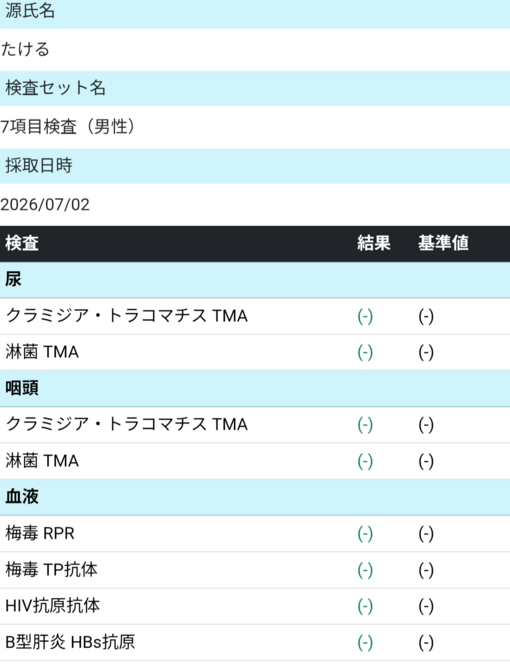510x666 pixels.
Task: Click the 源氏名 header label
Action: pyautogui.click(x=30, y=11)
